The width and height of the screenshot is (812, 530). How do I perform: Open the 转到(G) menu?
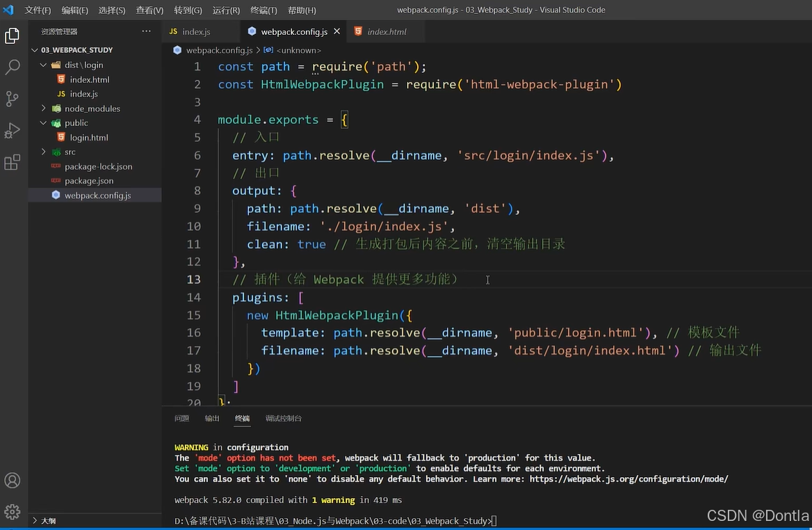coord(188,10)
